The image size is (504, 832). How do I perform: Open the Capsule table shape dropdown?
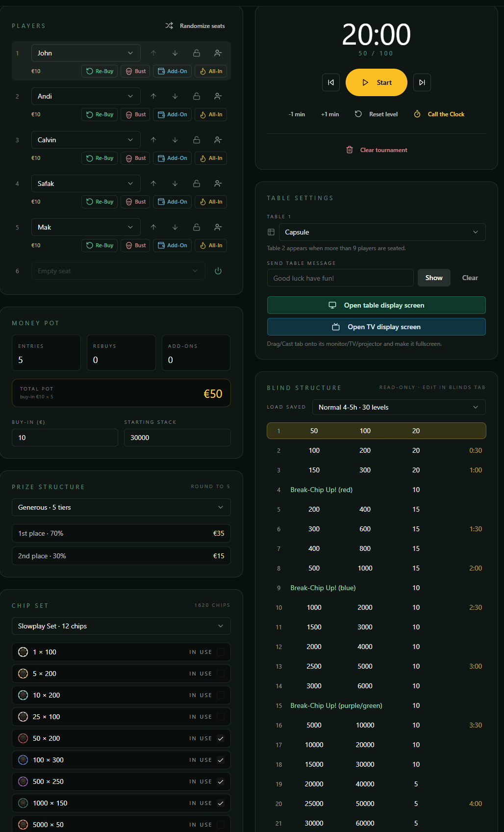click(382, 232)
